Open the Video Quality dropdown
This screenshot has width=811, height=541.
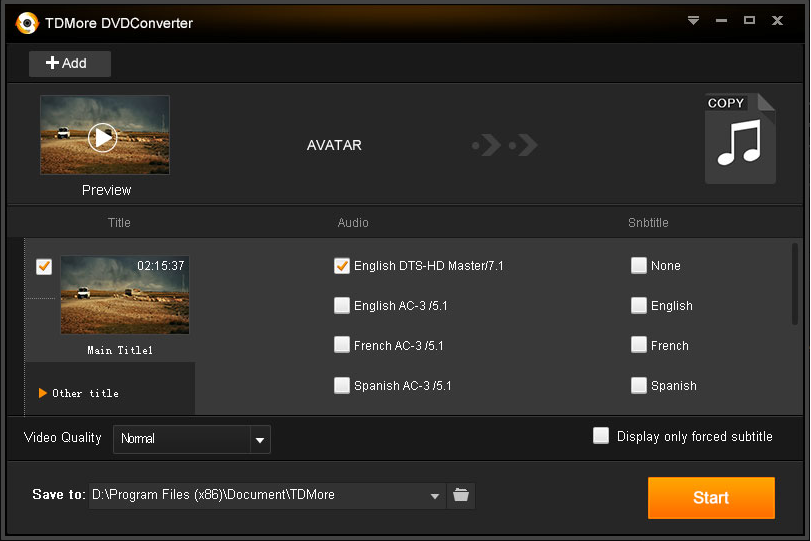192,440
